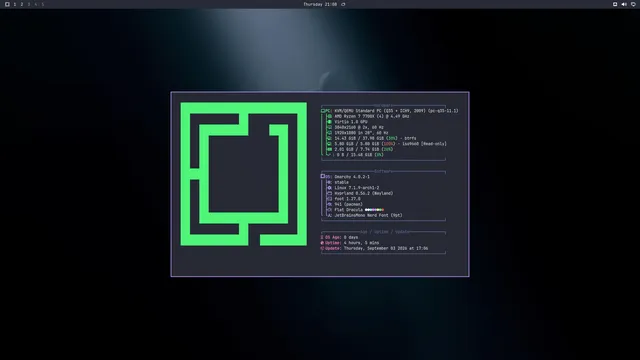Switch to workspace 1
The width and height of the screenshot is (640, 360).
click(x=15, y=4)
